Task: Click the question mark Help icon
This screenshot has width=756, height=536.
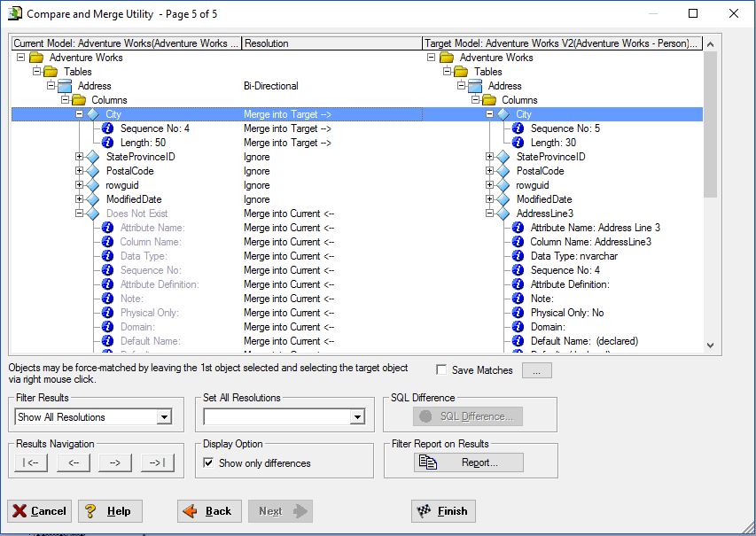Action: click(90, 511)
